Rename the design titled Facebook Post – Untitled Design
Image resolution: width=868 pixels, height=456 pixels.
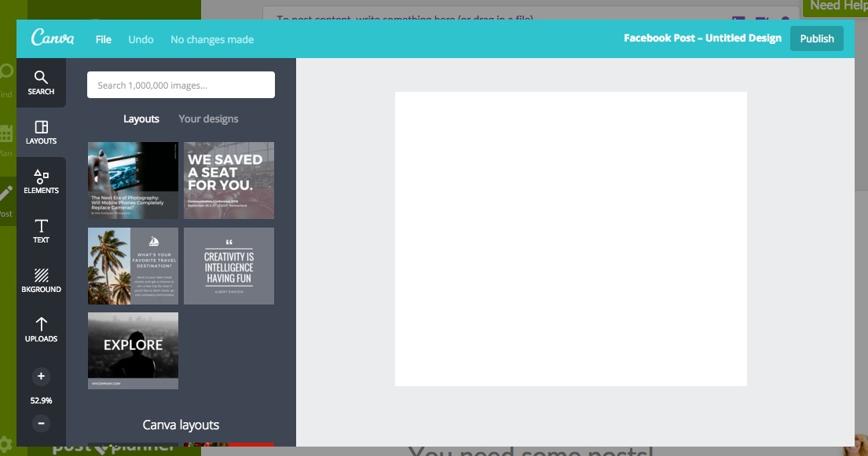tap(702, 38)
